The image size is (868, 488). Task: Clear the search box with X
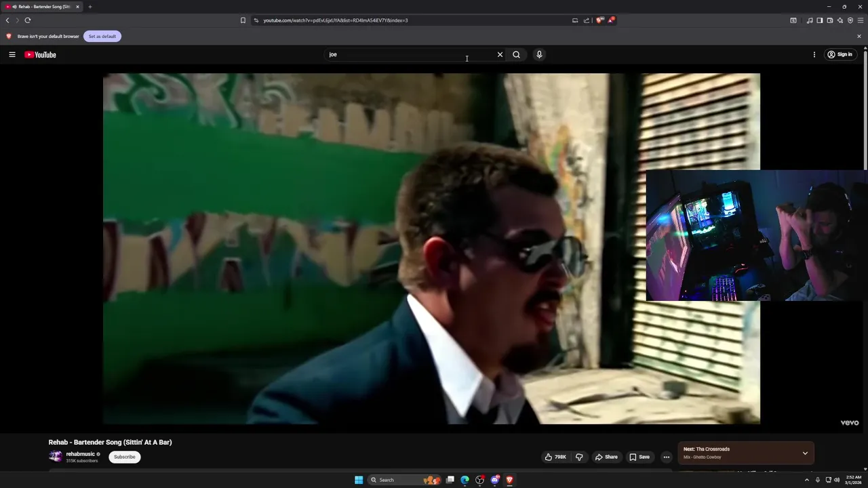[x=500, y=55]
